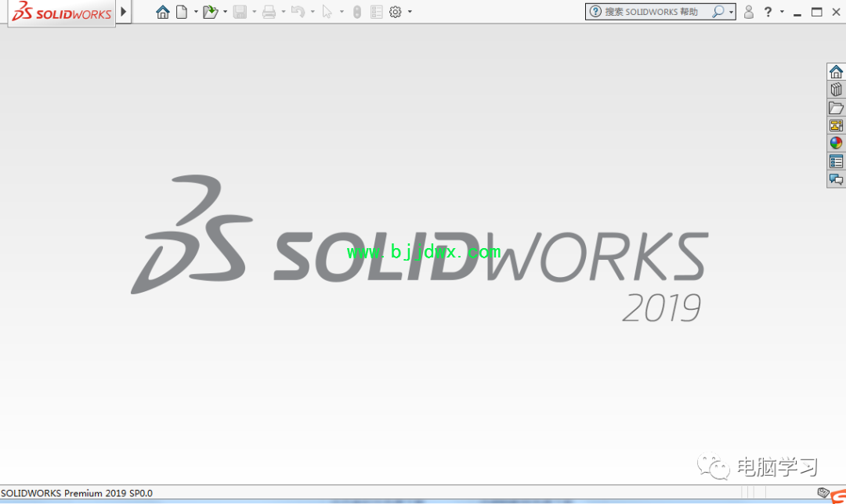This screenshot has height=504, width=846.
Task: Expand the Save dropdown arrow
Action: point(254,12)
